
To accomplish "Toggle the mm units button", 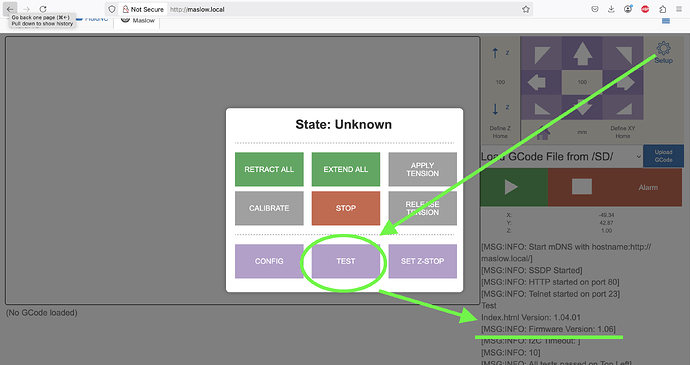I will 582,132.
